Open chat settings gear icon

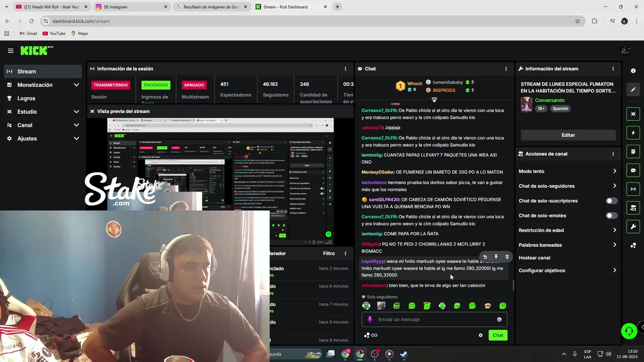coord(480,335)
